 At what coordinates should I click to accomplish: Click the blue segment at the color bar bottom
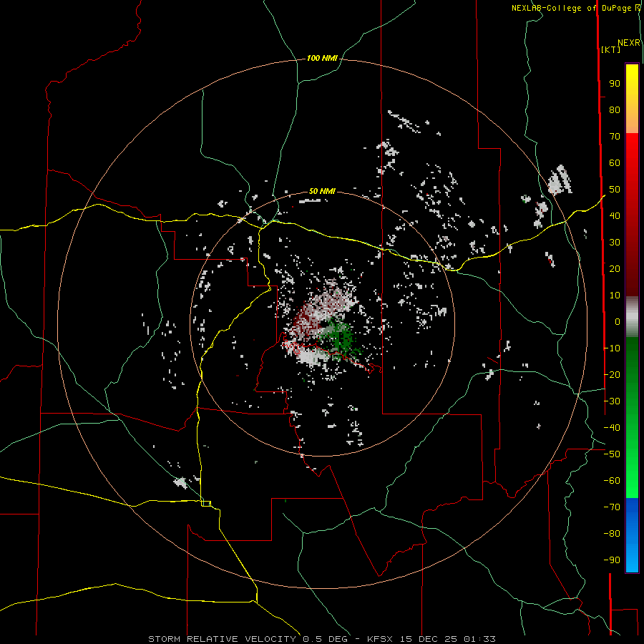click(632, 535)
